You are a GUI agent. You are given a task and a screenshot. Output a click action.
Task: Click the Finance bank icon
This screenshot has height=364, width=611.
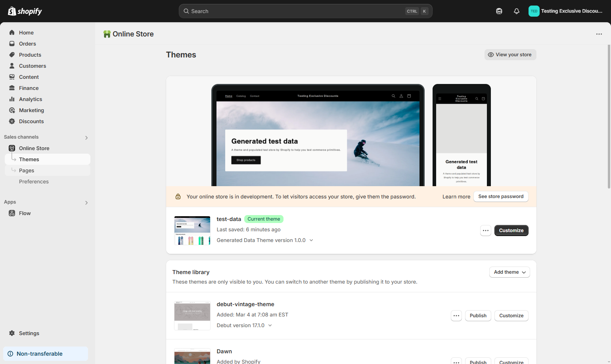tap(12, 88)
